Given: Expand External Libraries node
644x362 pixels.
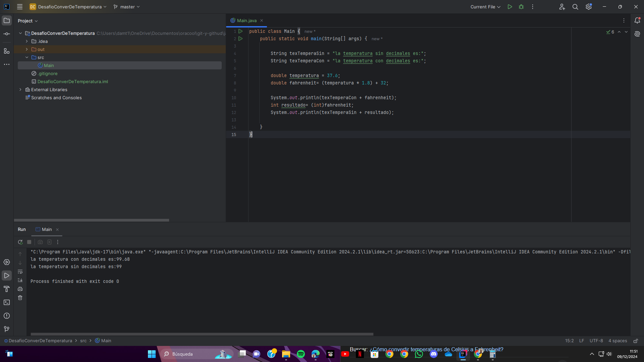Looking at the screenshot, I should coord(20,89).
